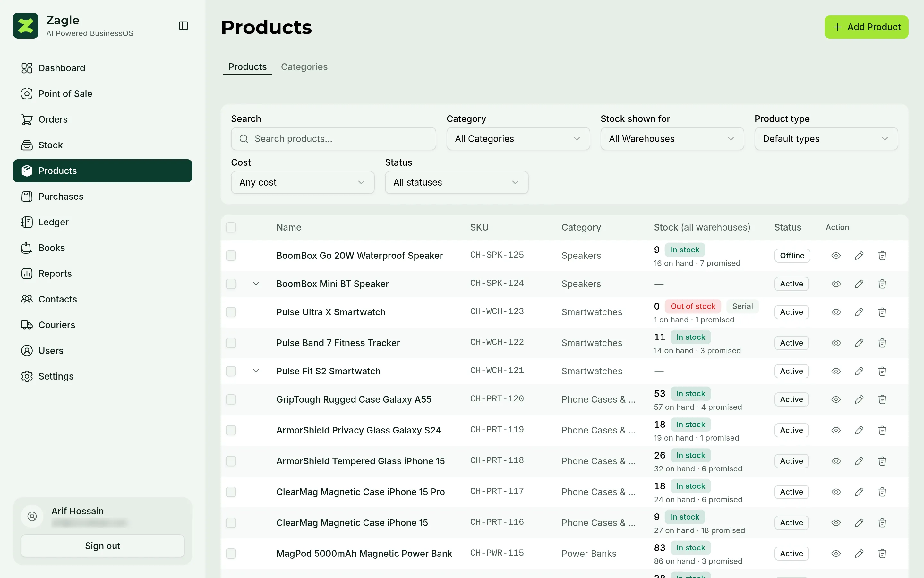Check the Pulse Band 7 Fitness Tracker row

(x=231, y=343)
